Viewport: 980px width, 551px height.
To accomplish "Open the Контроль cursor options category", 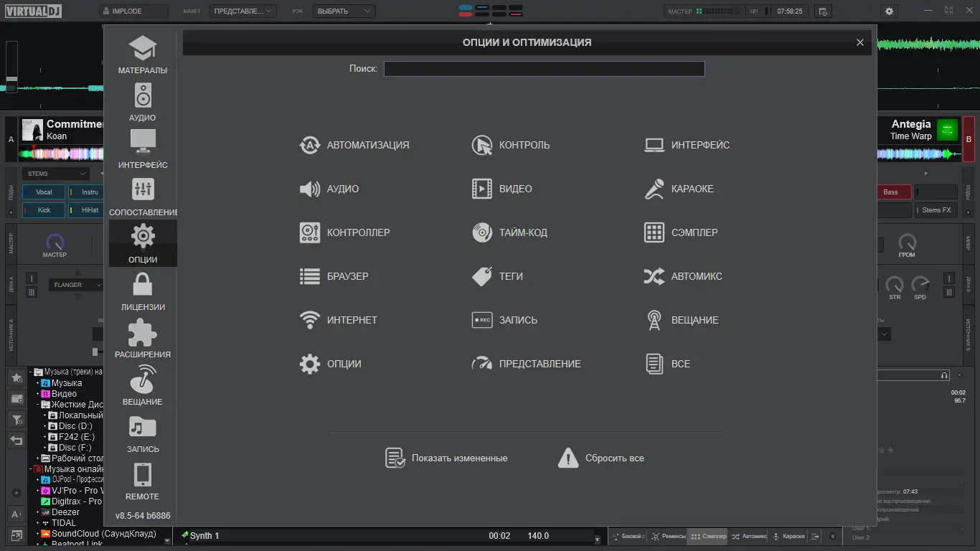I will 511,145.
